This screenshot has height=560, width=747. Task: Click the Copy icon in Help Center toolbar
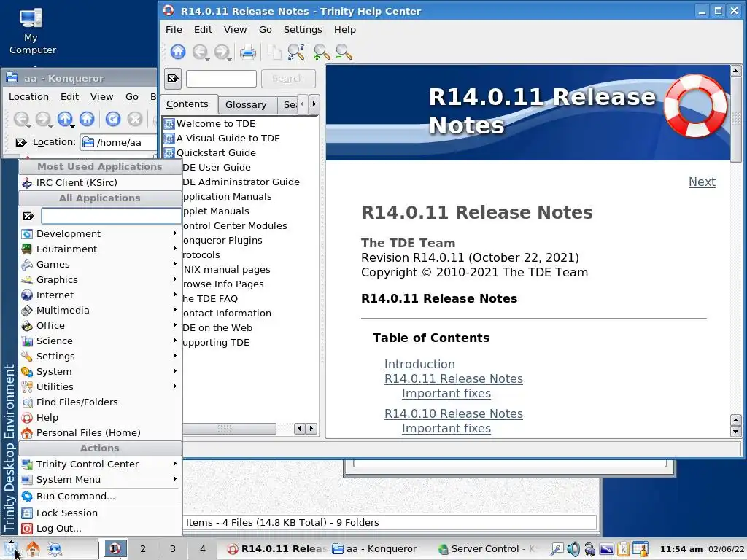coord(274,52)
